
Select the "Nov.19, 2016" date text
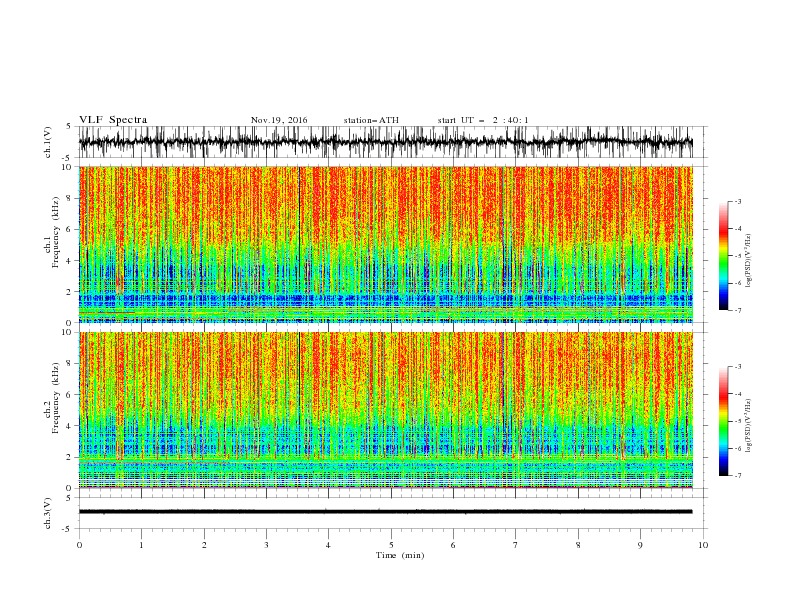pos(279,120)
